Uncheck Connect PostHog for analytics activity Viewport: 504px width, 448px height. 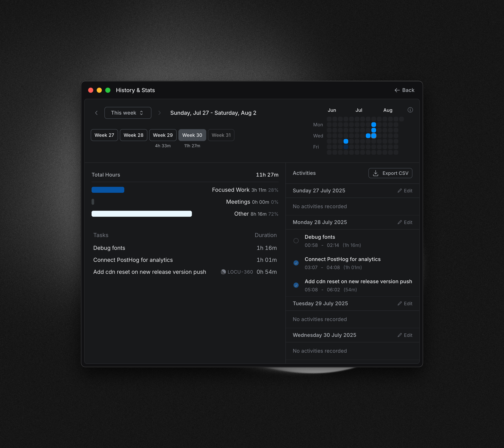click(x=296, y=263)
